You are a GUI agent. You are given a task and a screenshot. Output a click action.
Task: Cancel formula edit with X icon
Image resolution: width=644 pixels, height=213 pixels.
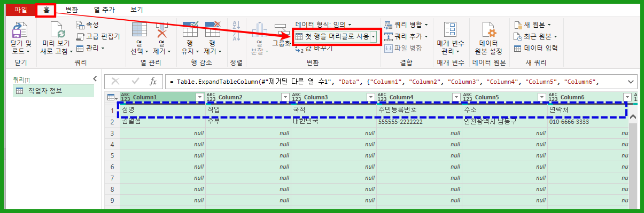coord(115,81)
